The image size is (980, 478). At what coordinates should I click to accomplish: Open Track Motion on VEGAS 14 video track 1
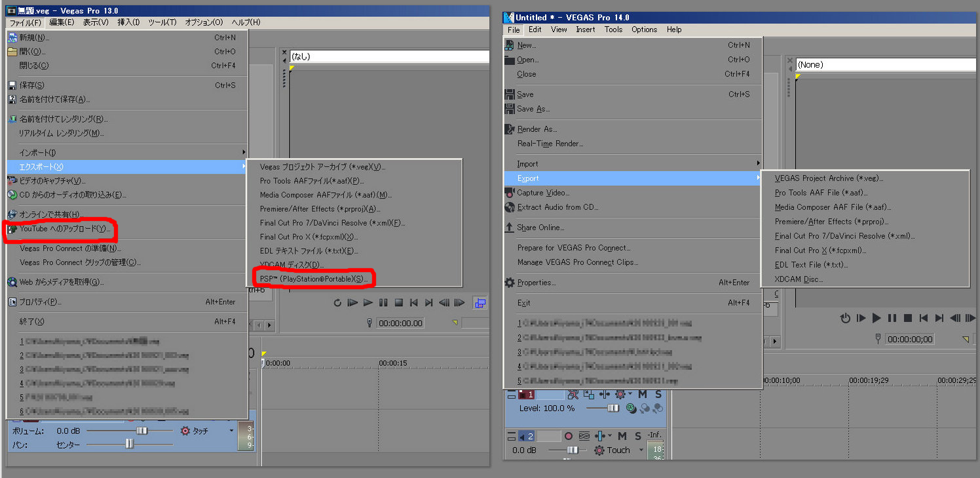click(x=589, y=394)
